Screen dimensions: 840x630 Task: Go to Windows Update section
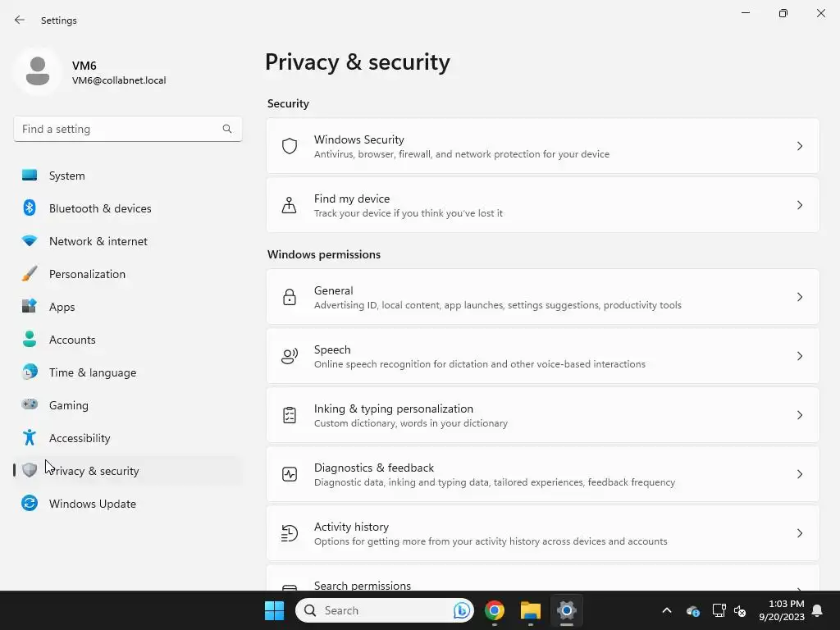(92, 504)
